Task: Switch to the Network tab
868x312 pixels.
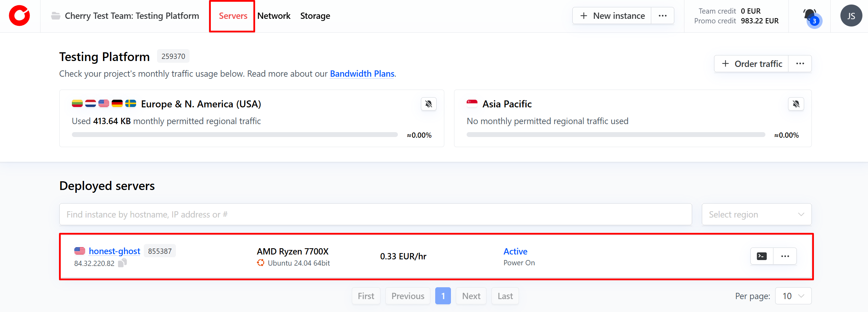Action: pos(274,16)
